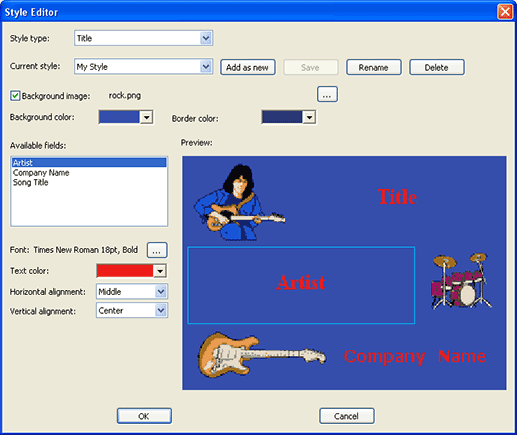This screenshot has width=517, height=435.
Task: Click Company Name text in the preview
Action: point(415,357)
